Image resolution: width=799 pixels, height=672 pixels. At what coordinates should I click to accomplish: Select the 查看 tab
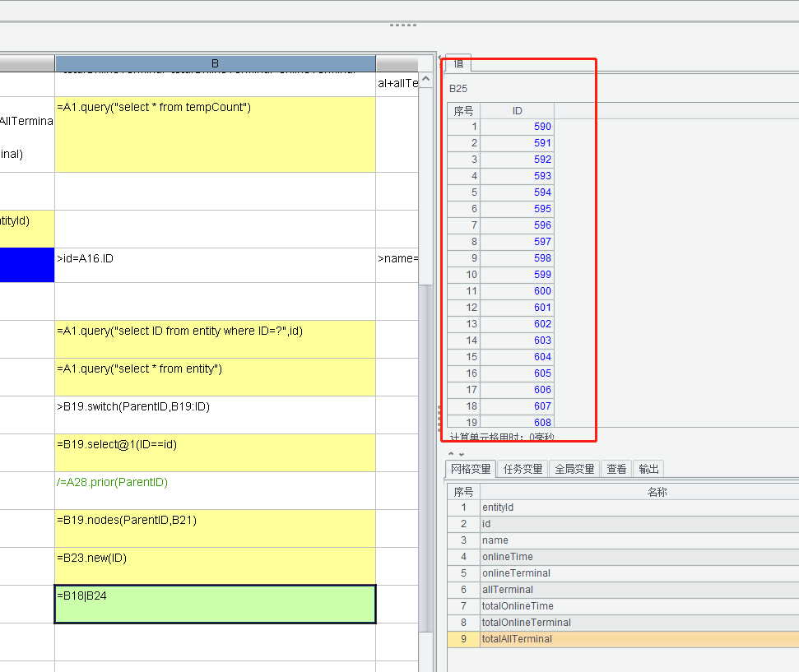[x=616, y=469]
